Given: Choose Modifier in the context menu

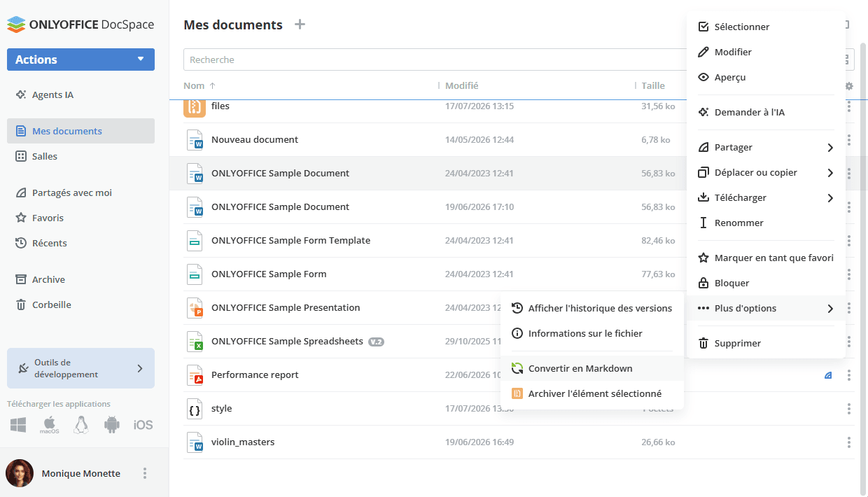Looking at the screenshot, I should 766,52.
